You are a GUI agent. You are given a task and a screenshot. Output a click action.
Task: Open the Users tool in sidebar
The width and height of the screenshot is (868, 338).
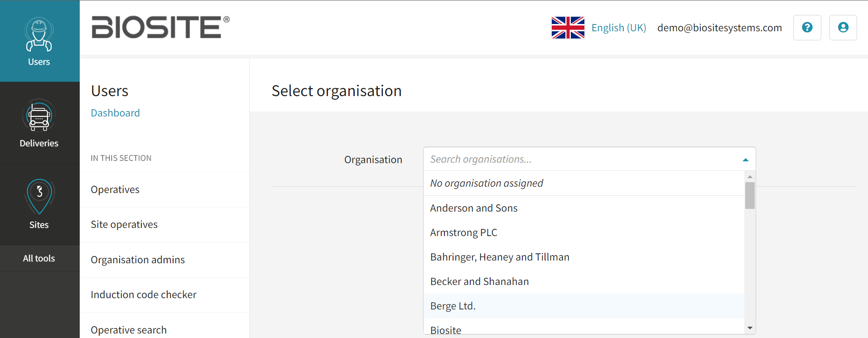tap(39, 41)
